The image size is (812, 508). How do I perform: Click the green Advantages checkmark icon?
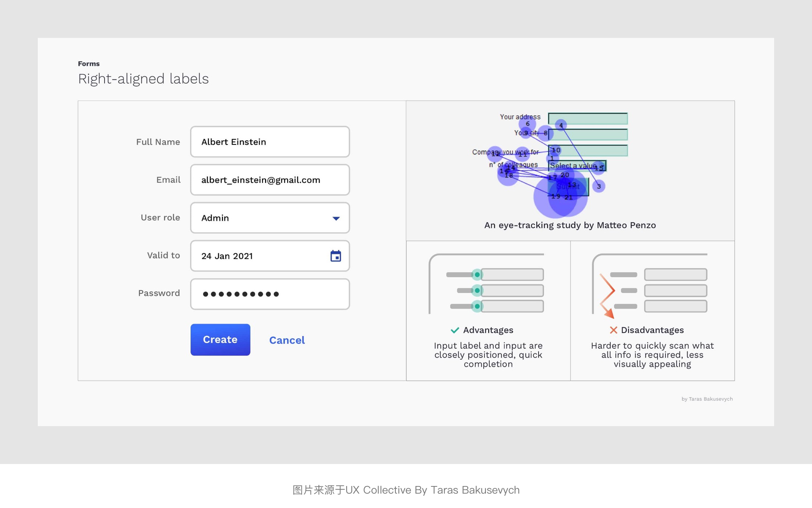click(455, 330)
